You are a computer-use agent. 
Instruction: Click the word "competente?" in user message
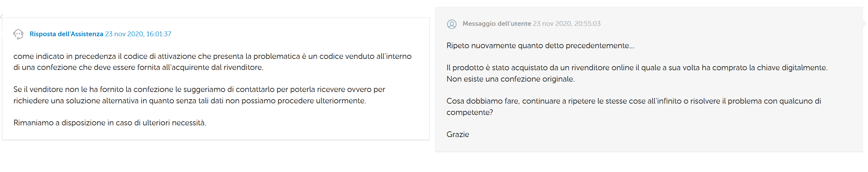(469, 112)
